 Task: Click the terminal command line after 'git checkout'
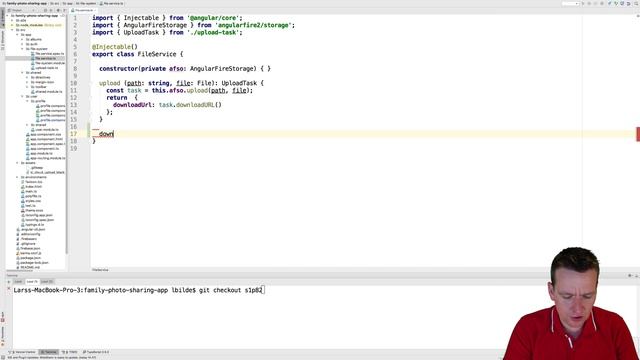pyautogui.click(x=253, y=290)
